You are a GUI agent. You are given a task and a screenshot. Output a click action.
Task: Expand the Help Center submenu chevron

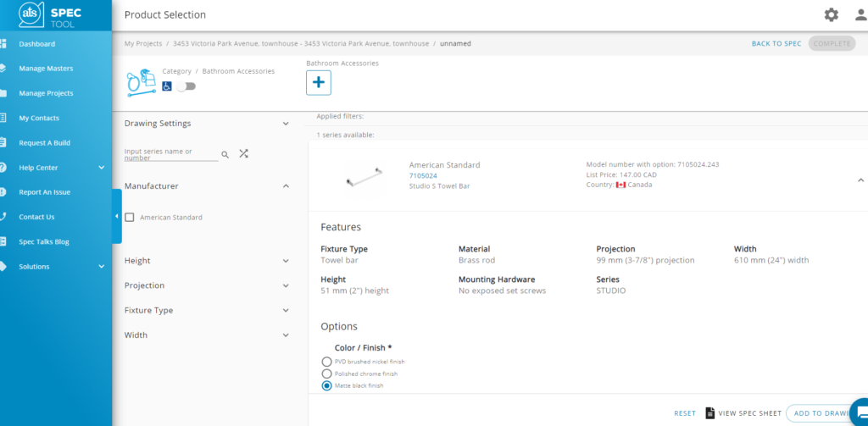[102, 168]
